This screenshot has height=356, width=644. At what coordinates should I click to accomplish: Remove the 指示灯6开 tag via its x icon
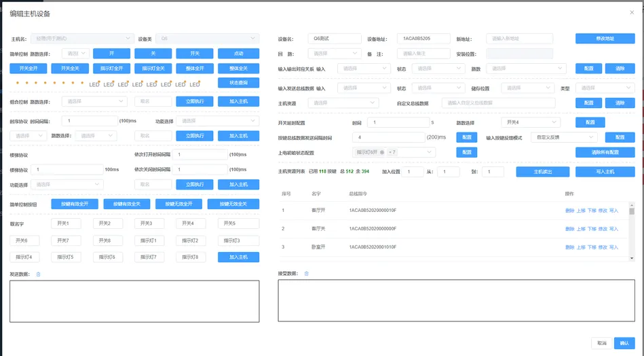coord(382,152)
